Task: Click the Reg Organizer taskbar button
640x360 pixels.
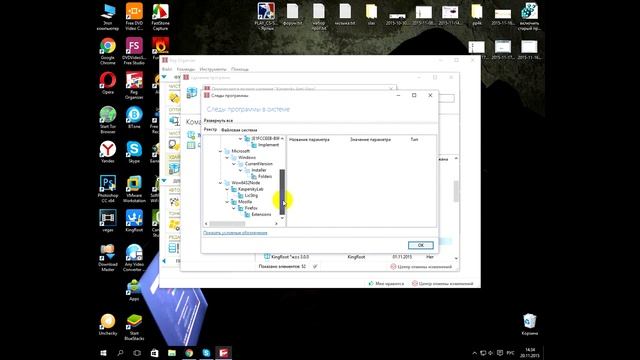Action: pos(223,353)
